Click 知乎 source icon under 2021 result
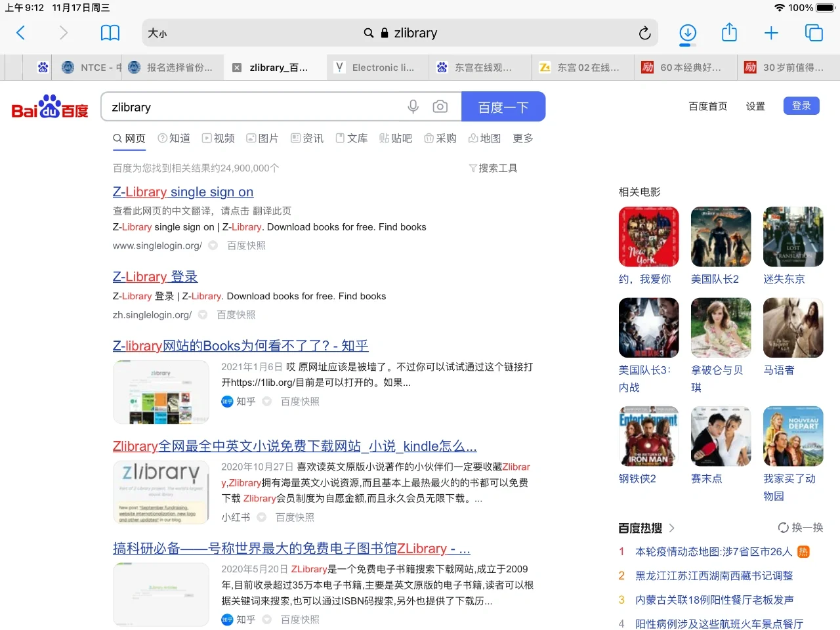 point(227,402)
